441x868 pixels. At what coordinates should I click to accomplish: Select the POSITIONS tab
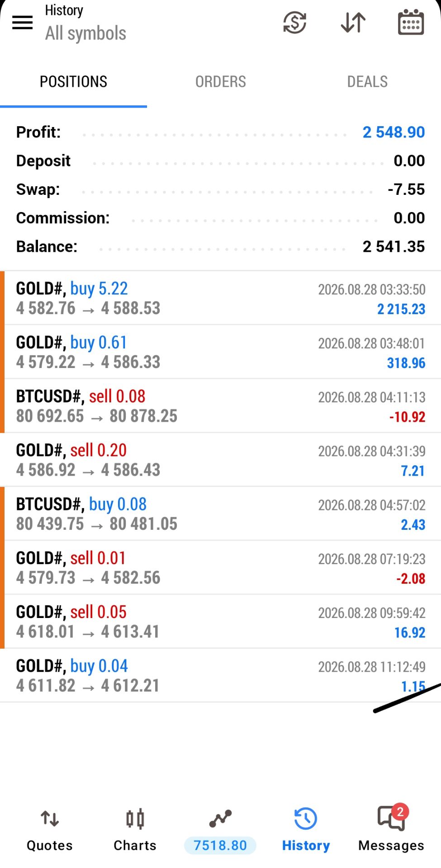pos(73,82)
